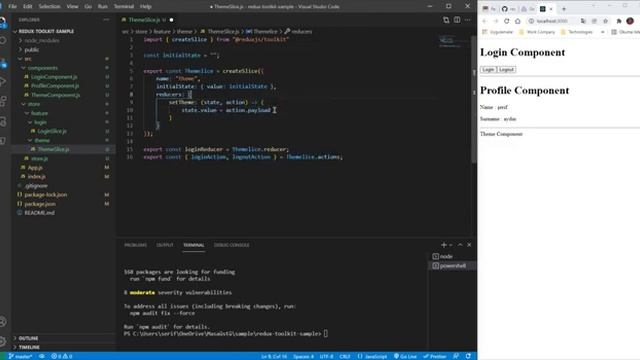Viewport: 640px width, 360px height.
Task: Split the editor to the right
Action: (x=457, y=20)
